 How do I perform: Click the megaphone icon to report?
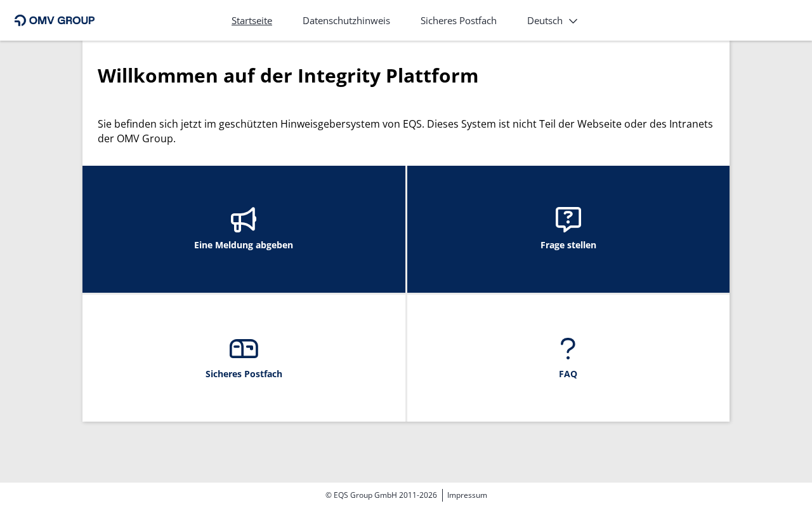(x=244, y=220)
